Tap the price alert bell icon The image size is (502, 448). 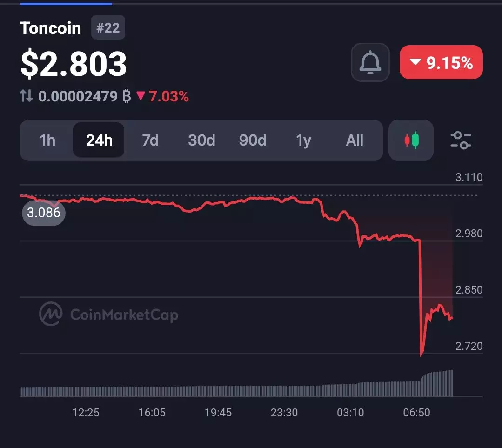(370, 62)
